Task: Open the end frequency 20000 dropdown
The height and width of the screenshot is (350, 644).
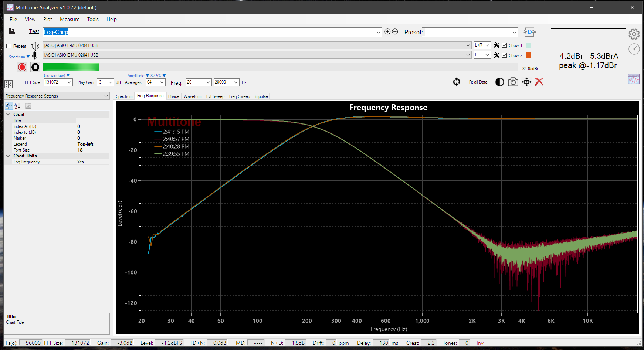Action: point(236,82)
